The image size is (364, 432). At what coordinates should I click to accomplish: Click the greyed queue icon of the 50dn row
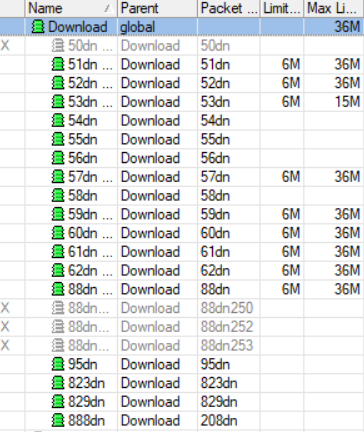[58, 46]
